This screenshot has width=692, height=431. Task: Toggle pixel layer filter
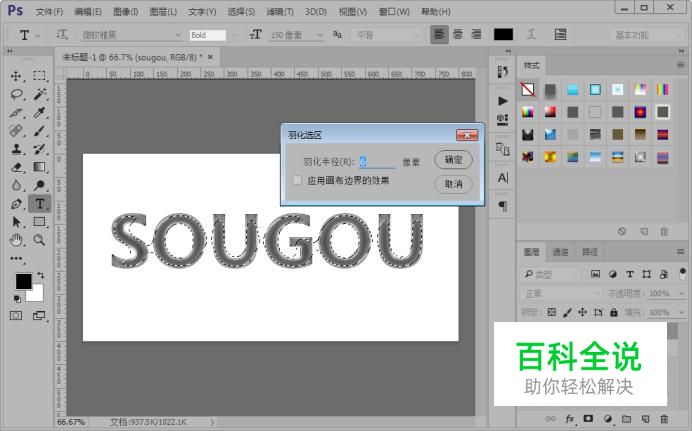pyautogui.click(x=595, y=274)
